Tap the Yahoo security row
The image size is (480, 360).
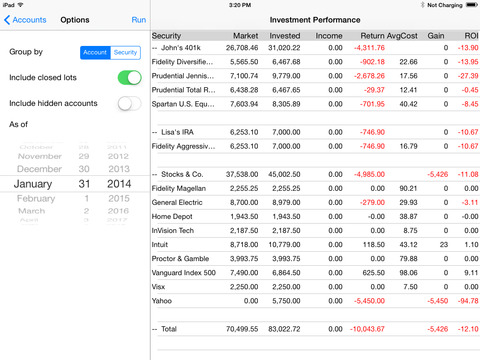[x=315, y=301]
